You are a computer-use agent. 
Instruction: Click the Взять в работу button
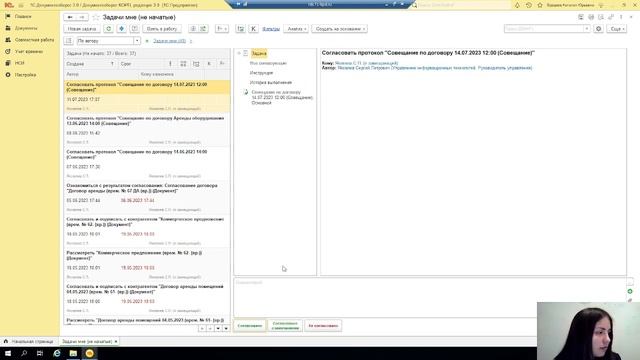(162, 29)
